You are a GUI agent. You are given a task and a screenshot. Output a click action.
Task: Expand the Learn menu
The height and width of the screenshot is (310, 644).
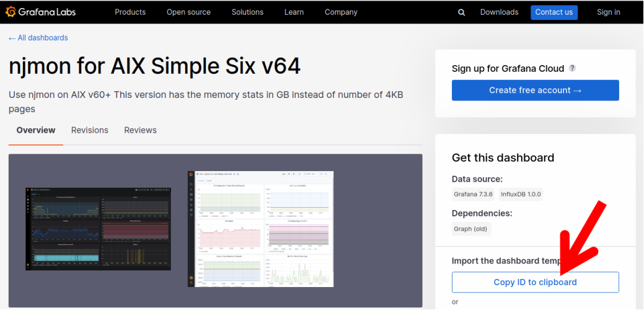tap(294, 12)
